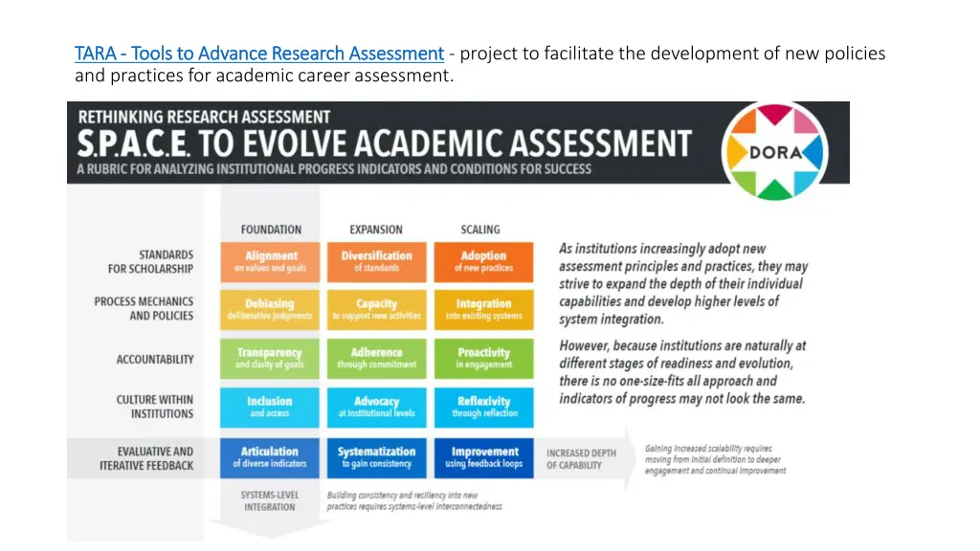980x551 pixels.
Task: Click the CULTURE WITHIN INSTITUTIONS row label
Action: coord(155,407)
